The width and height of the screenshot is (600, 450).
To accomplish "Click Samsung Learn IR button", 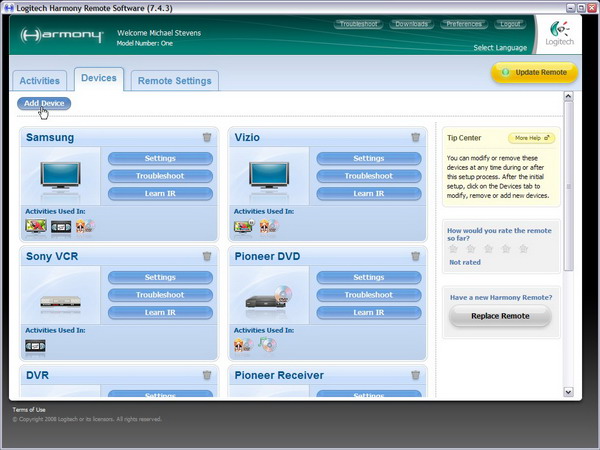I will (x=160, y=194).
